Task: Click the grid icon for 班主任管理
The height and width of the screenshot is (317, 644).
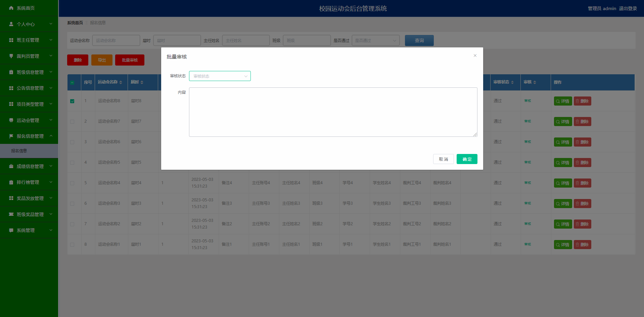Action: pyautogui.click(x=11, y=40)
